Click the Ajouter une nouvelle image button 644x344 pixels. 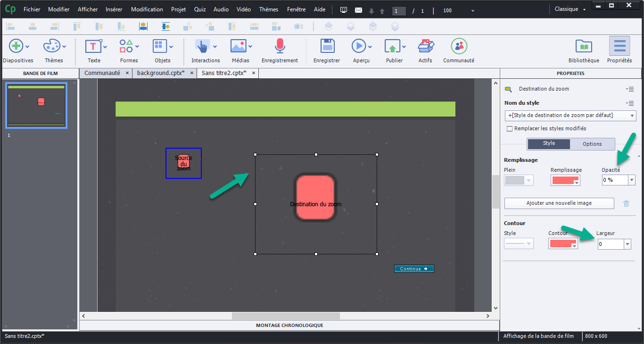559,203
